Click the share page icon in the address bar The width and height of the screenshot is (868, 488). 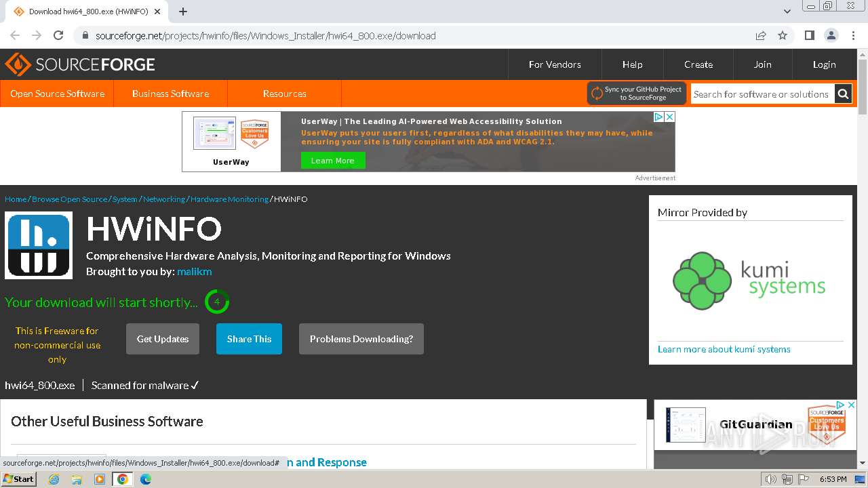(x=761, y=35)
